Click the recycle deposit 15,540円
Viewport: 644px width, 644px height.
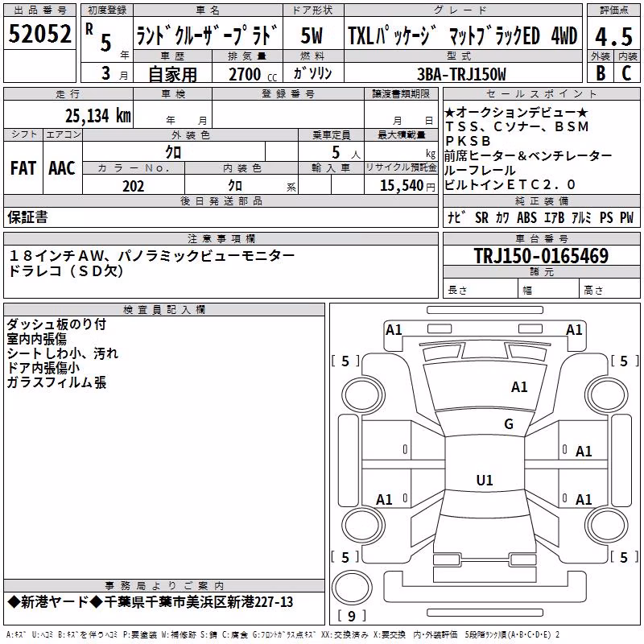point(407,186)
